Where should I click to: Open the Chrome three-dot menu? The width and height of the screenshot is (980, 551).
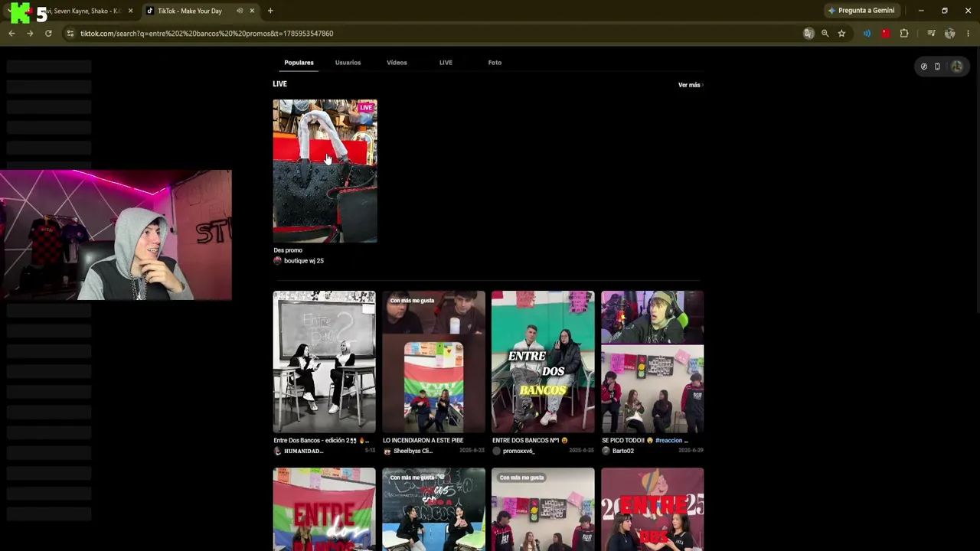(x=969, y=34)
